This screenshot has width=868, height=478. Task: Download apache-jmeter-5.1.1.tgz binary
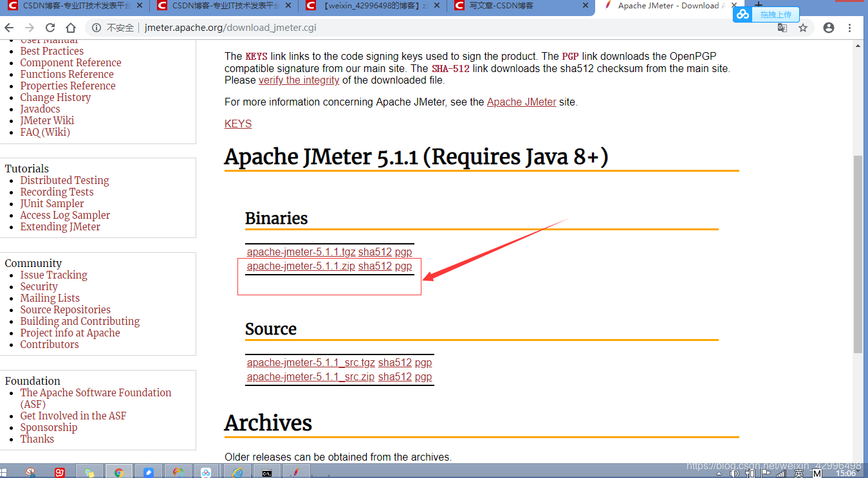(x=301, y=252)
